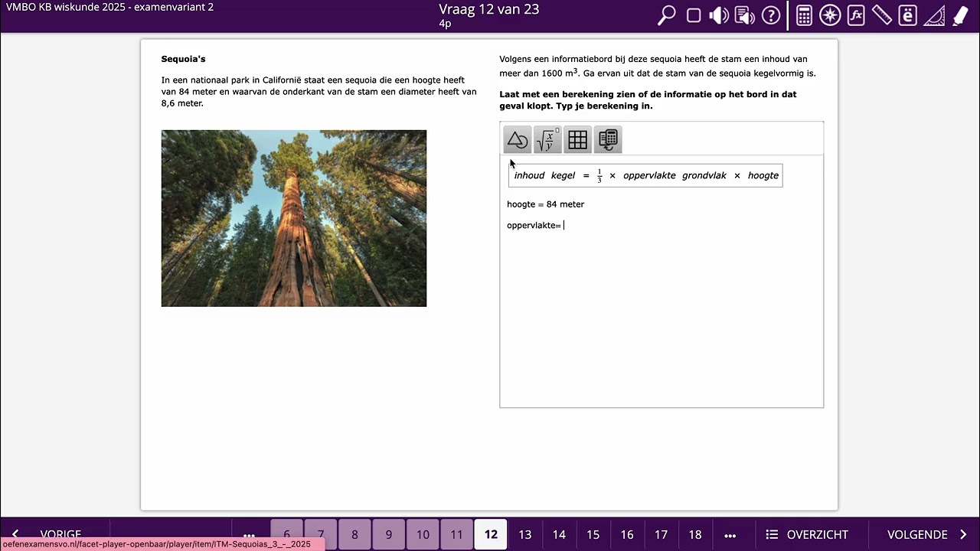Go to question 6
Screen dimensions: 980x551
287,534
